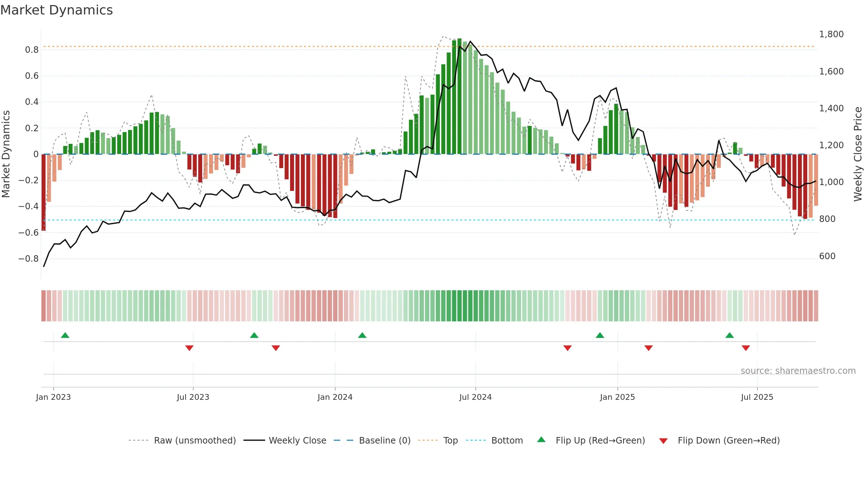This screenshot has height=488, width=868.
Task: Click the 0.6 tick on left axis
Action: [x=32, y=76]
